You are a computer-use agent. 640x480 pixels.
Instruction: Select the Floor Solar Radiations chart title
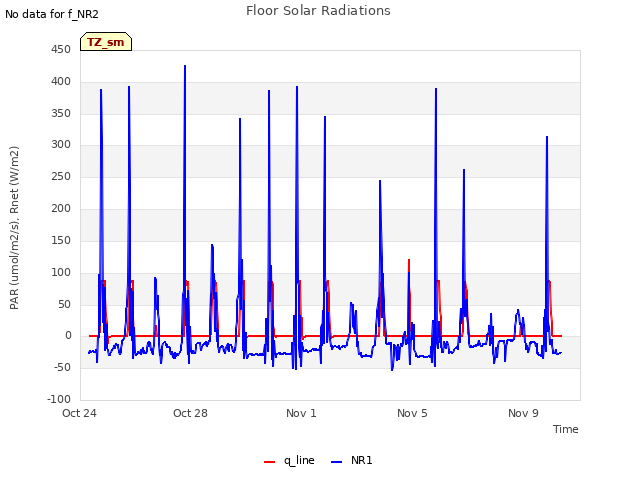[318, 11]
